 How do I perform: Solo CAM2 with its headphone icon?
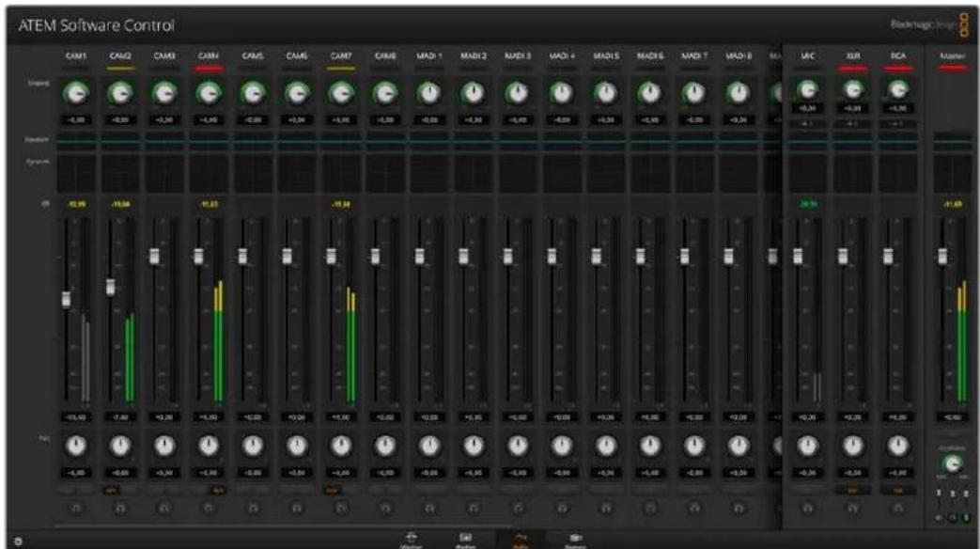120,509
